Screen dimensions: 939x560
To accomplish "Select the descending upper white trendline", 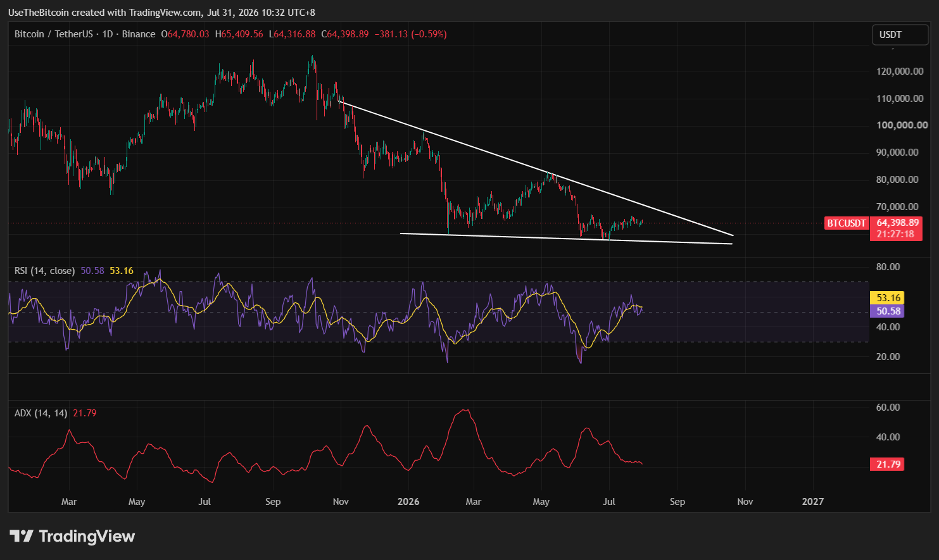I will (536, 168).
